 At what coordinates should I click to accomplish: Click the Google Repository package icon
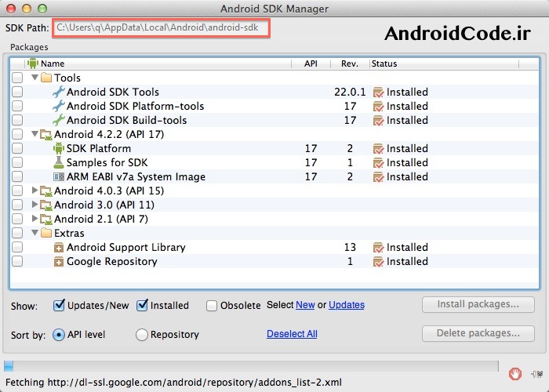pos(59,262)
